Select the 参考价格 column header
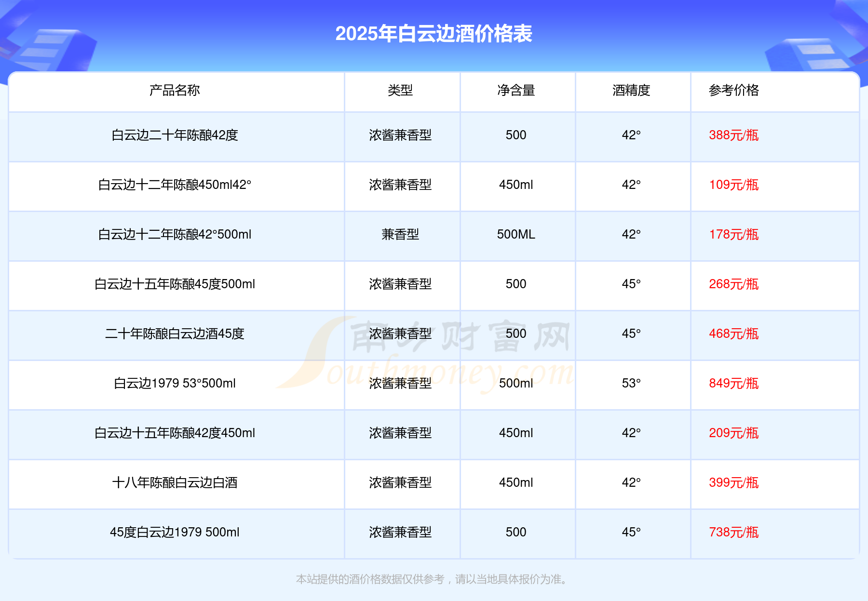This screenshot has height=601, width=868. [734, 90]
